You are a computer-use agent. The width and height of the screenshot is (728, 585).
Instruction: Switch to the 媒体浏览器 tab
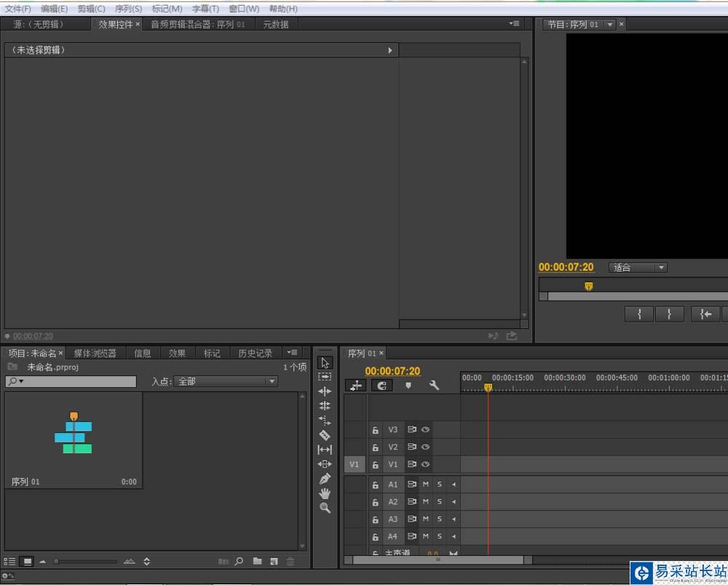95,353
